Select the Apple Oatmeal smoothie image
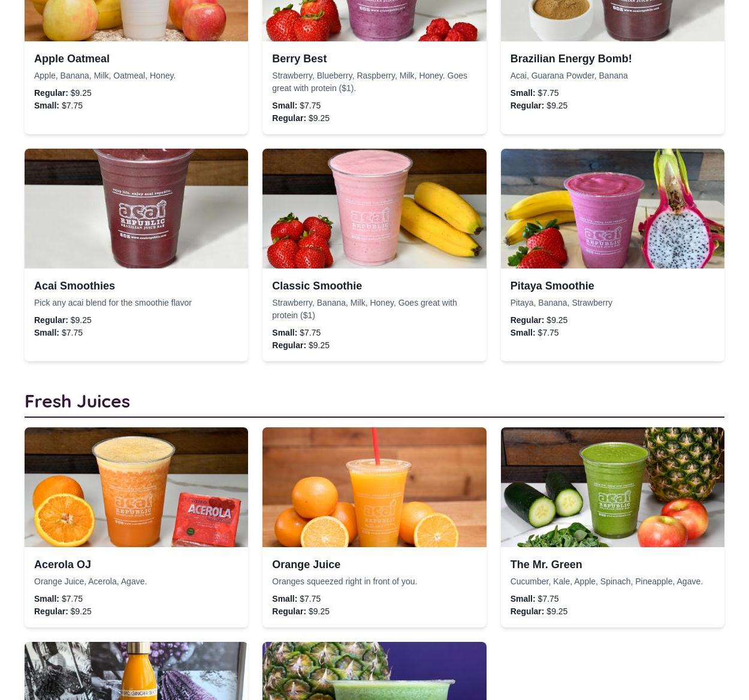749x700 pixels. [x=136, y=20]
